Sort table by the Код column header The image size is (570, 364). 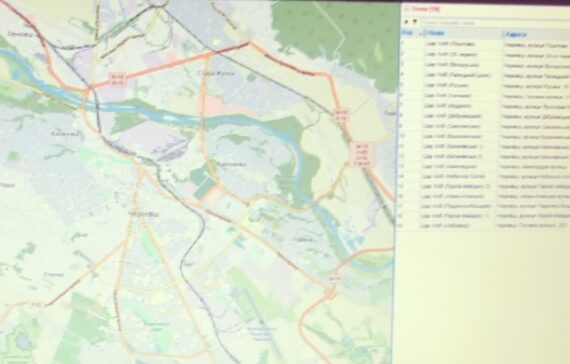409,33
